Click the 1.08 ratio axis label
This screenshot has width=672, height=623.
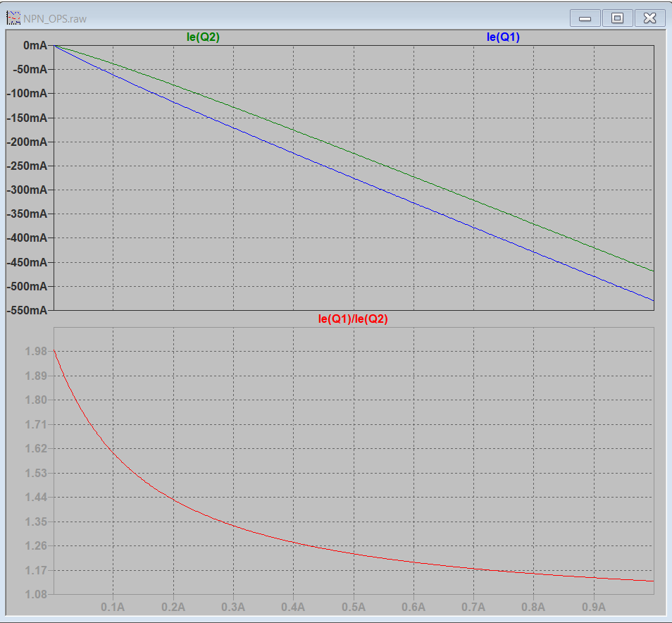pyautogui.click(x=36, y=594)
